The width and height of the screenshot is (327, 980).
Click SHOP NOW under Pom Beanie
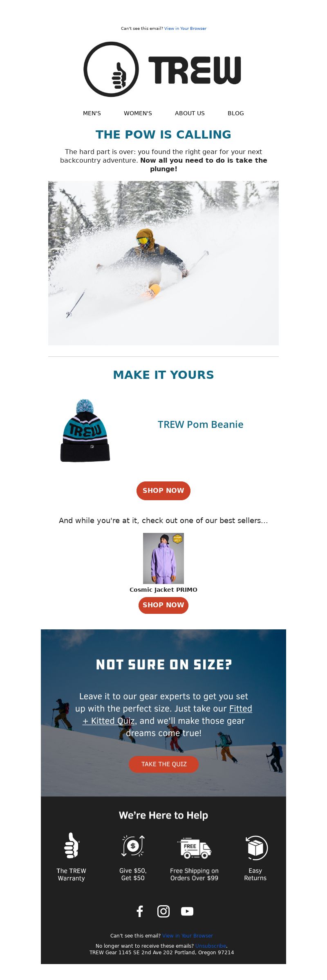[163, 490]
